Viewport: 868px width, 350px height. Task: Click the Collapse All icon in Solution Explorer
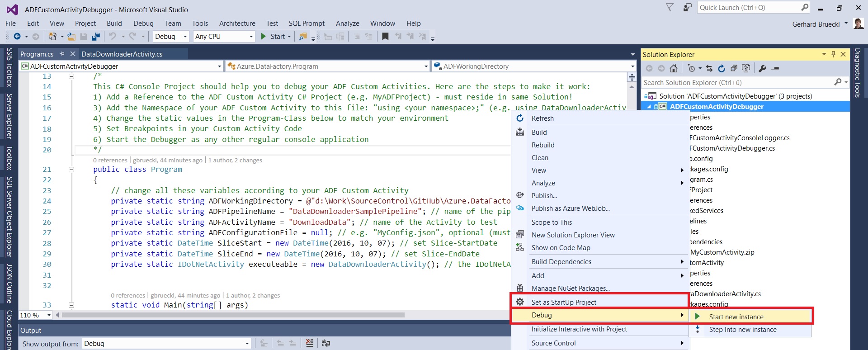tap(734, 68)
